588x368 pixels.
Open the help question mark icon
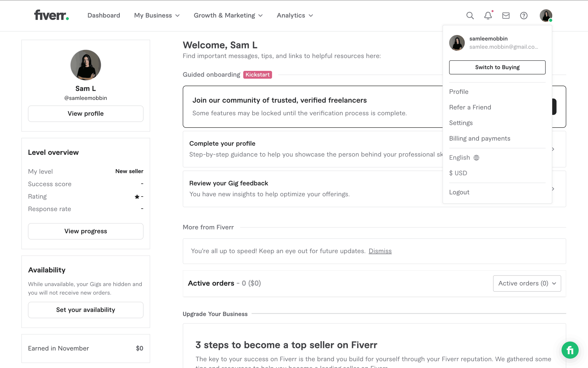tap(524, 16)
